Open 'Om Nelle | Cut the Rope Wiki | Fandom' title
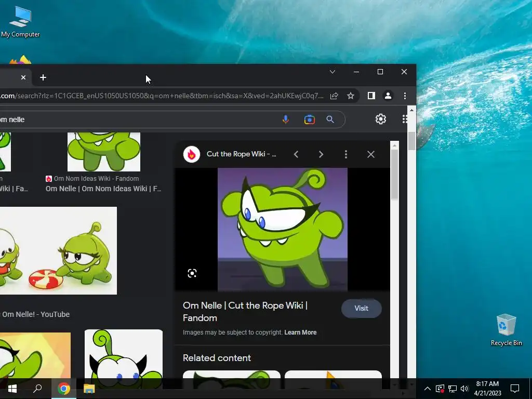The width and height of the screenshot is (532, 399). (245, 312)
